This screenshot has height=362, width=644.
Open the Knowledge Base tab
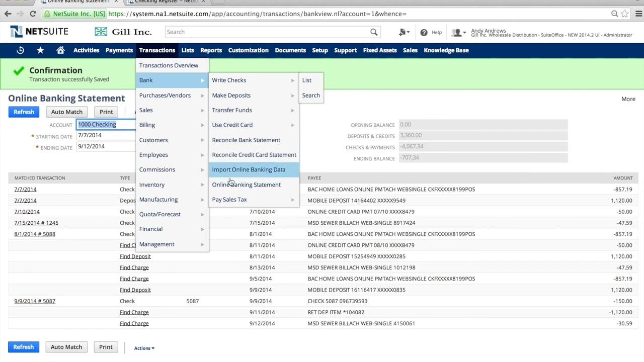(446, 50)
